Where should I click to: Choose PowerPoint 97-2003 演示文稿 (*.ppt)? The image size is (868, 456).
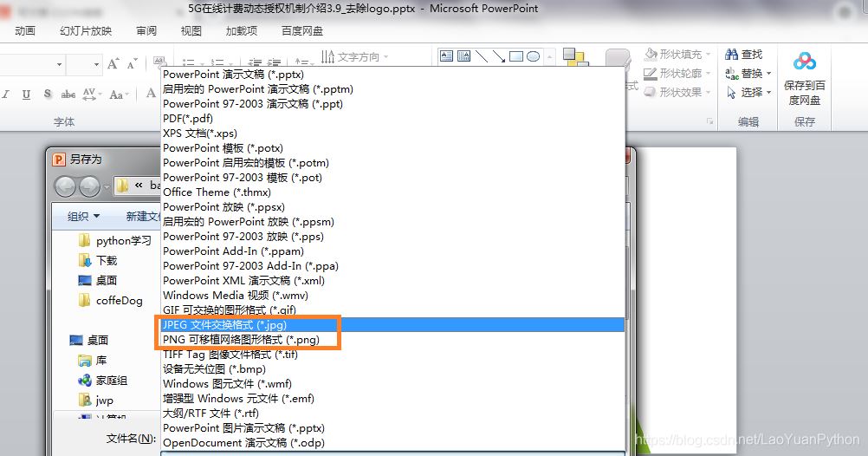pyautogui.click(x=392, y=104)
